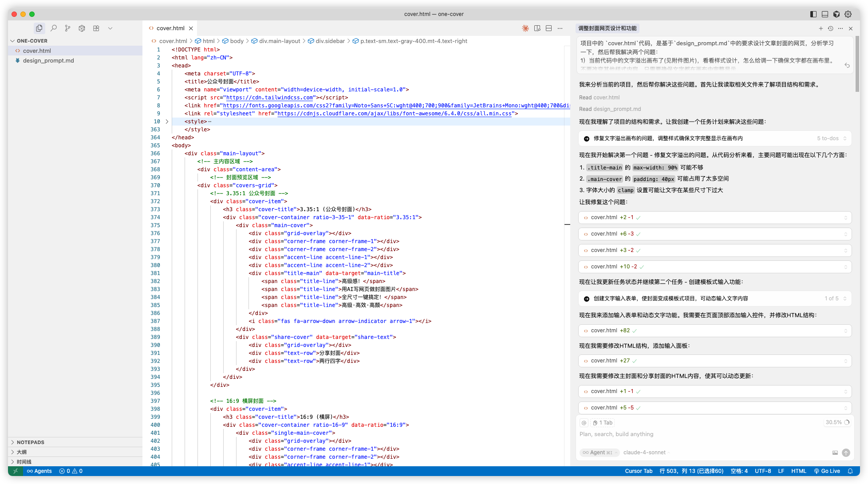Click the remote connection icon in status bar
This screenshot has width=868, height=484.
pos(16,471)
